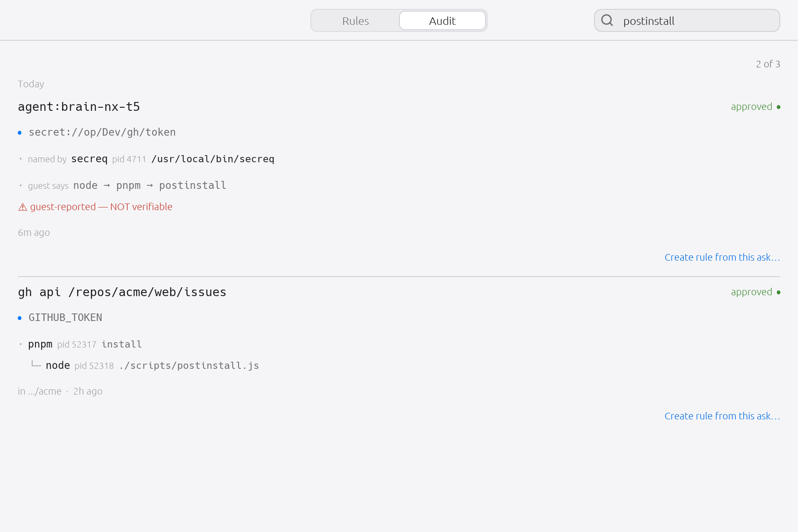798x532 pixels.
Task: Click the /usr/local/bin/secreq path
Action: [x=213, y=159]
